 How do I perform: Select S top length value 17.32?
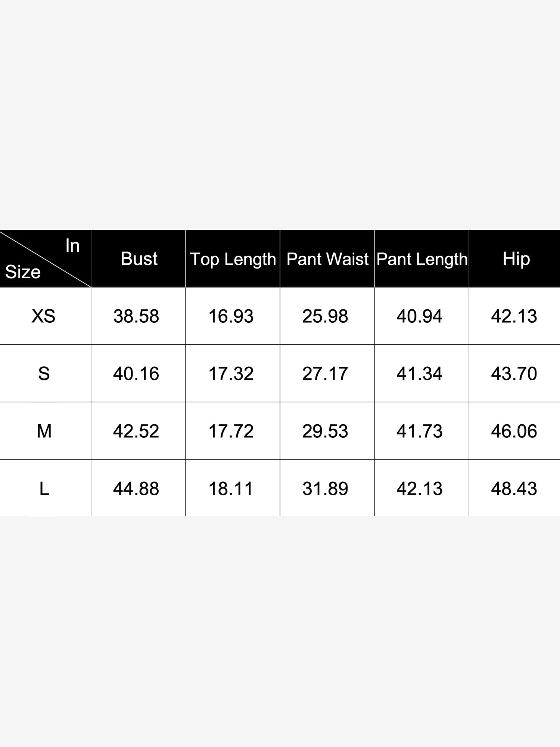pos(231,374)
